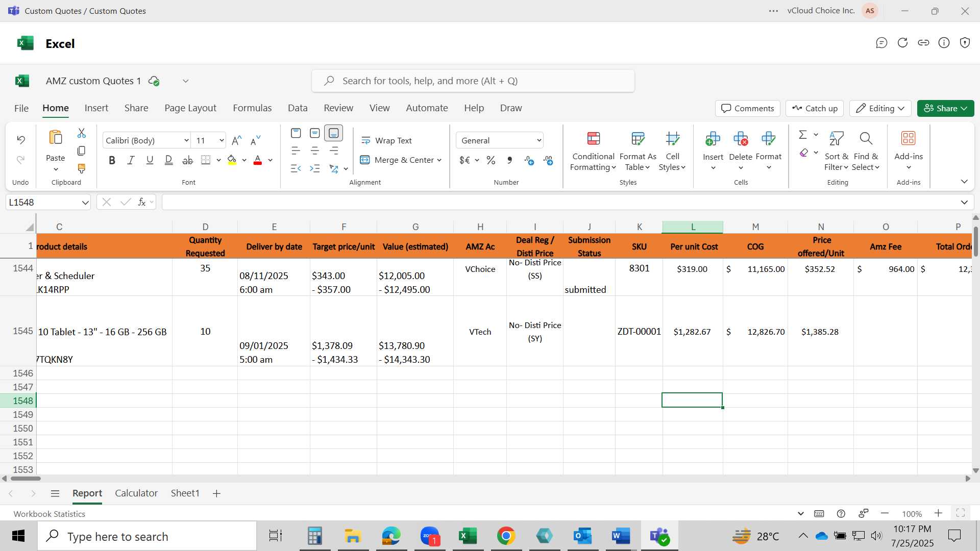Apply comma style number format
The image size is (980, 551).
pos(509,160)
